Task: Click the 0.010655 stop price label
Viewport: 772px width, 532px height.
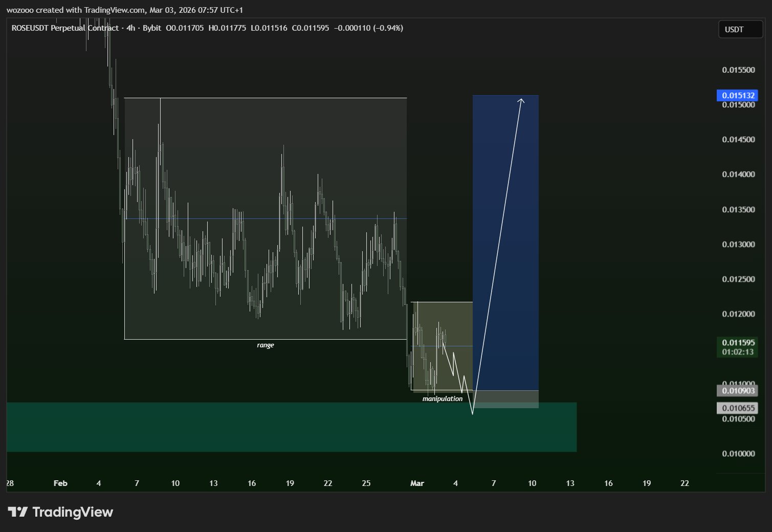Action: click(x=738, y=408)
